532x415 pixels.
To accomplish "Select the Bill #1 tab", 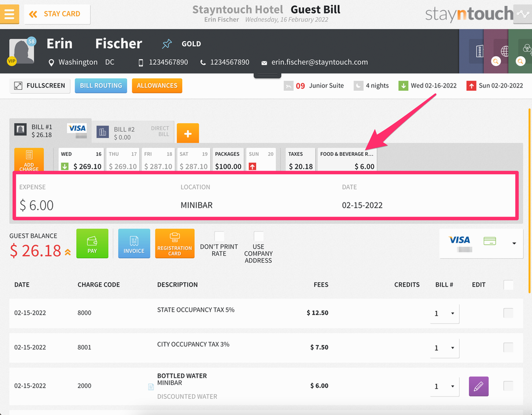I will [x=50, y=131].
